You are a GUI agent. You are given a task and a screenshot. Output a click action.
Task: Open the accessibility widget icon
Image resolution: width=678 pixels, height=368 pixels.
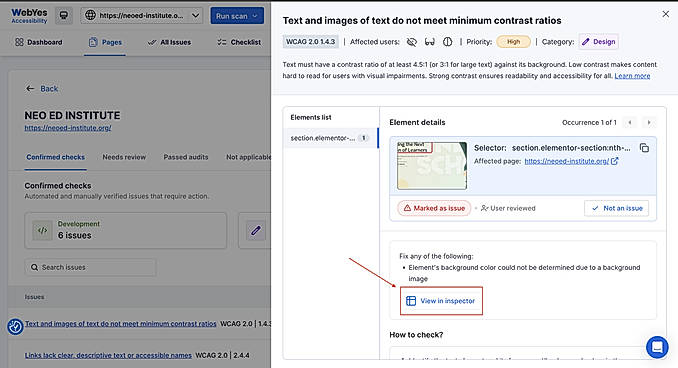(15, 326)
